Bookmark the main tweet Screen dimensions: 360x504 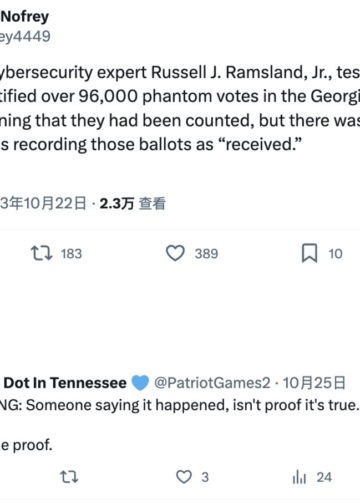309,253
